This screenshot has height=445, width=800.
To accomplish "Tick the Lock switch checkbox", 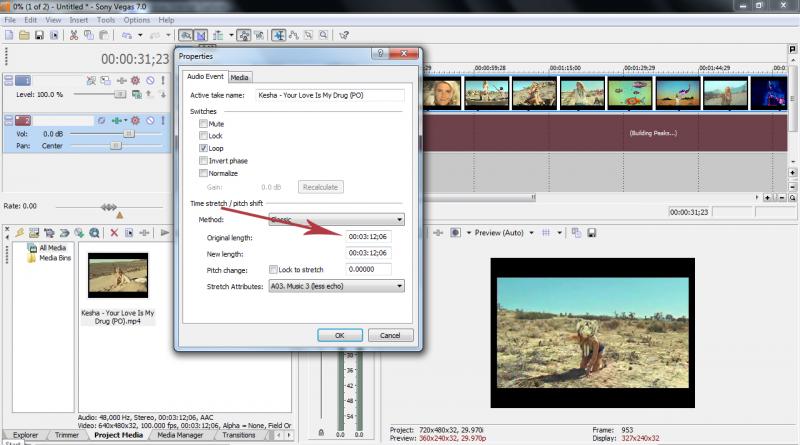I will [203, 136].
